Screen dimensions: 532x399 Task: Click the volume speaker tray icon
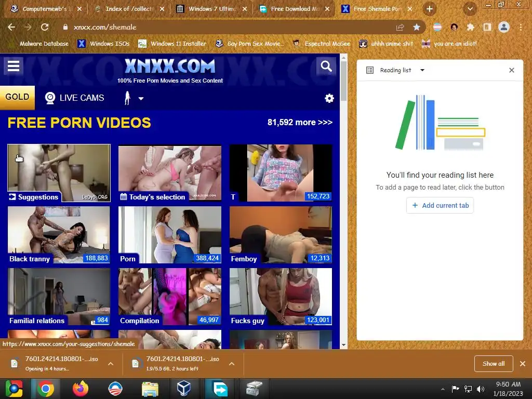tap(481, 389)
